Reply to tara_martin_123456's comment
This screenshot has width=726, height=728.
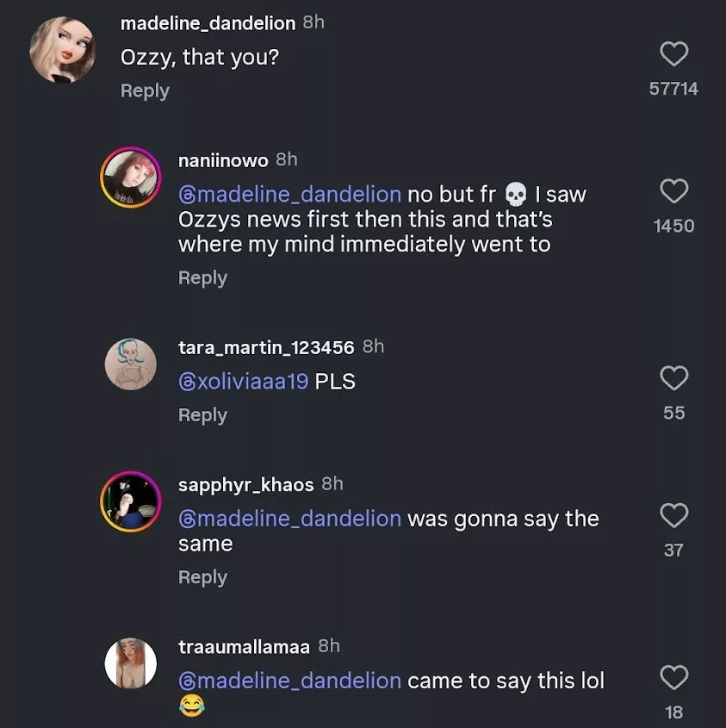(202, 414)
